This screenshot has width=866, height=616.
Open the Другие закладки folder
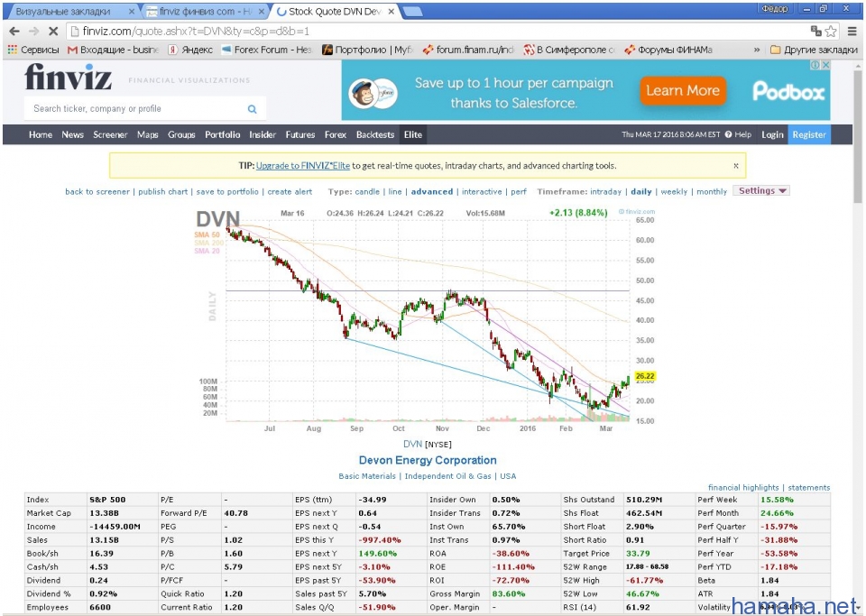point(814,50)
